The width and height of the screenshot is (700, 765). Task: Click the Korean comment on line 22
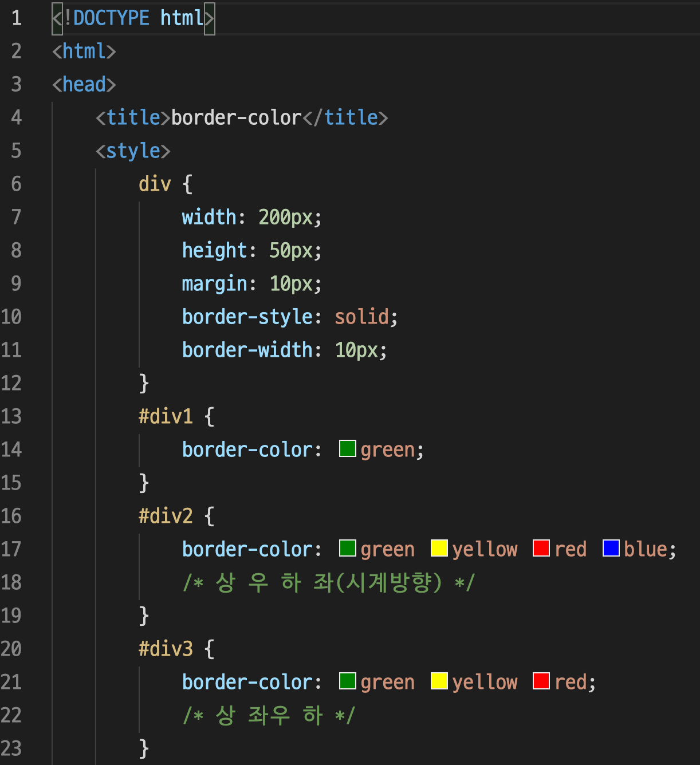tap(269, 715)
